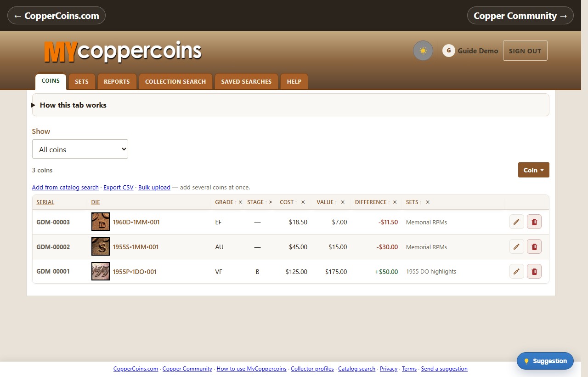Image resolution: width=588 pixels, height=377 pixels.
Task: Select the COINS tab
Action: pyautogui.click(x=51, y=81)
